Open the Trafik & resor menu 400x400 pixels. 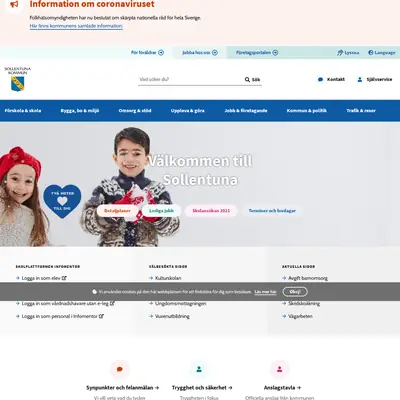361,111
